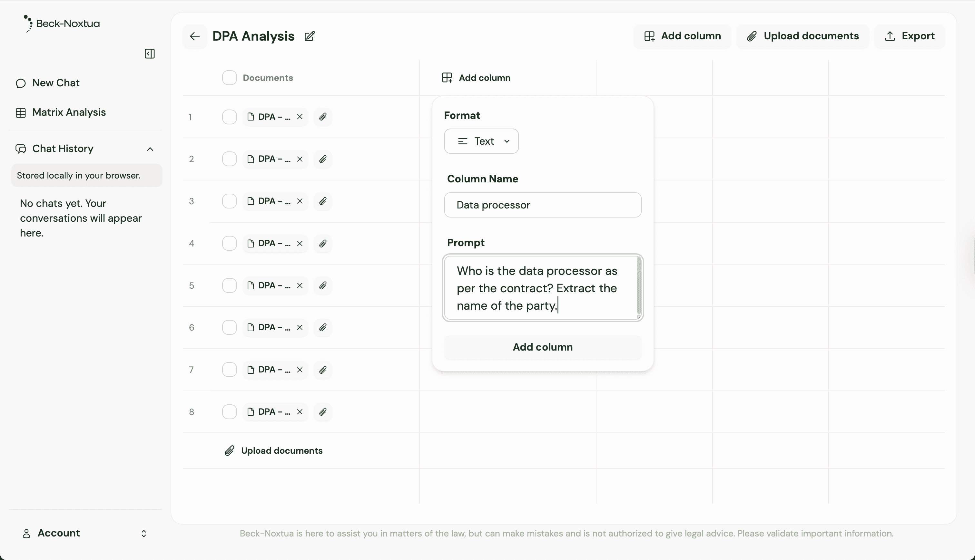Start a New Chat from sidebar
Image resolution: width=975 pixels, height=560 pixels.
click(x=55, y=83)
